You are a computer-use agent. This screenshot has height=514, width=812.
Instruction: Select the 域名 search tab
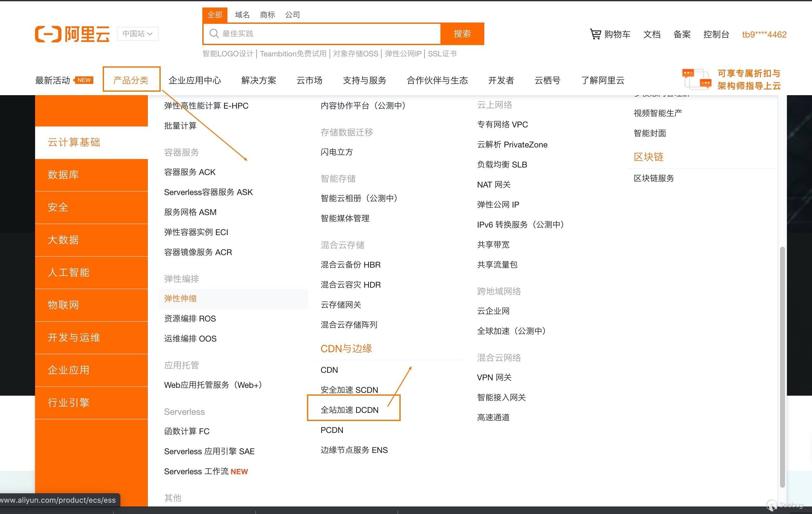pos(242,15)
